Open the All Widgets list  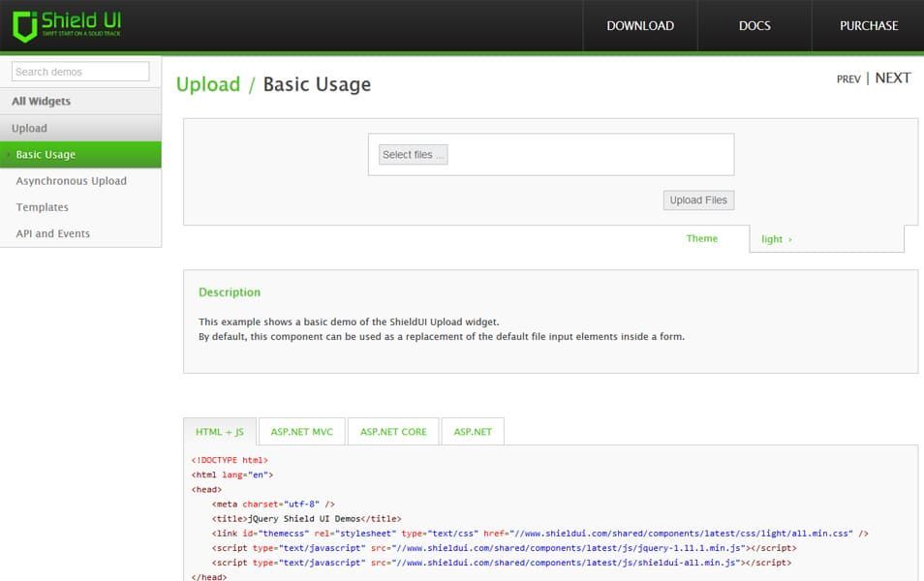pyautogui.click(x=80, y=102)
